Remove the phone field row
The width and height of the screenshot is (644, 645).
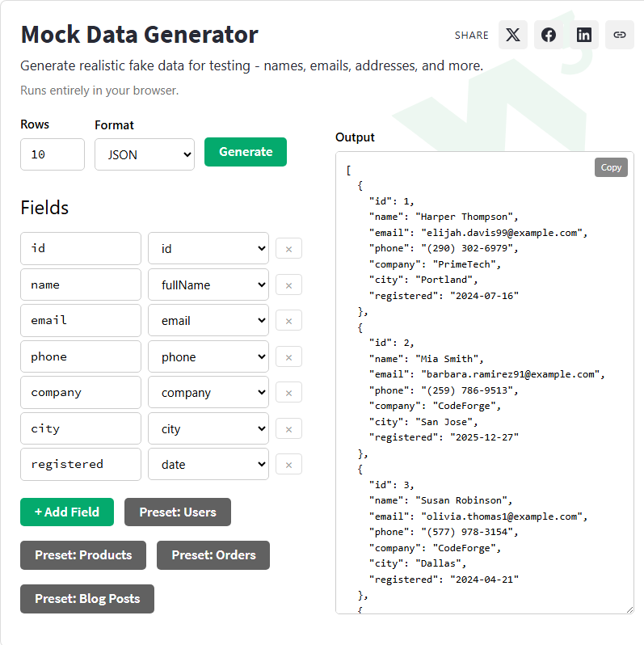288,357
